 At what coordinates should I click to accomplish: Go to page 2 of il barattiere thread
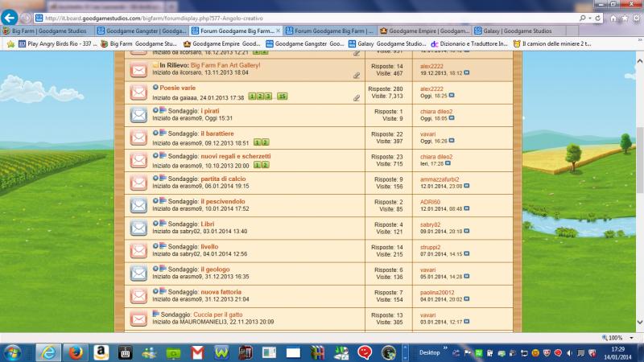(x=266, y=142)
